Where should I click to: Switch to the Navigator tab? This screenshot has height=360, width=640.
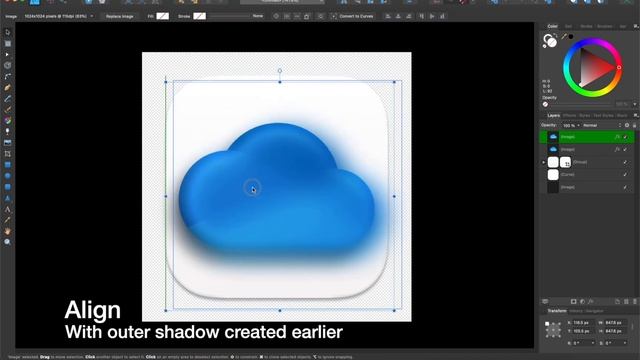[594, 311]
